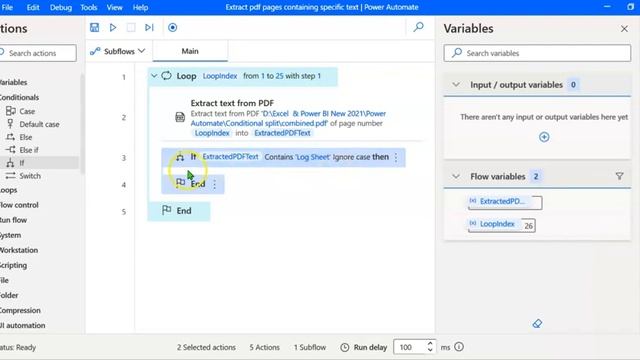Open the Subflows dropdown
The image size is (640, 360).
tap(118, 51)
